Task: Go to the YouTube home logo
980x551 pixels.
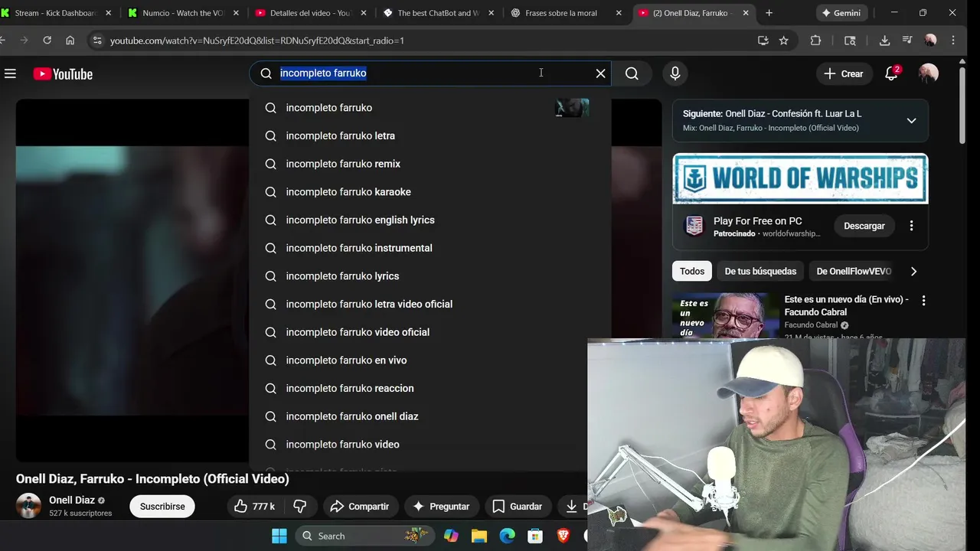Action: pos(63,73)
